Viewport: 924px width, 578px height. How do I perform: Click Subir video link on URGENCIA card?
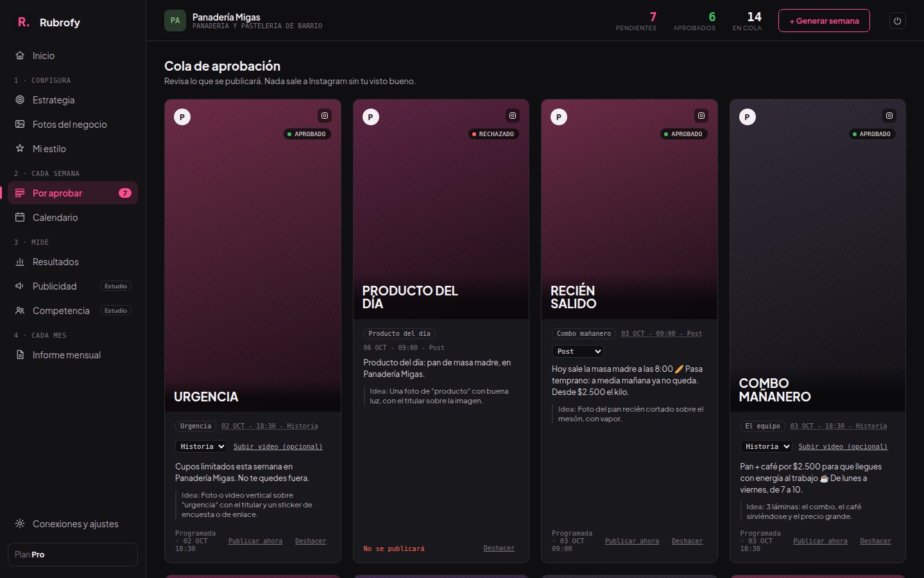tap(278, 446)
